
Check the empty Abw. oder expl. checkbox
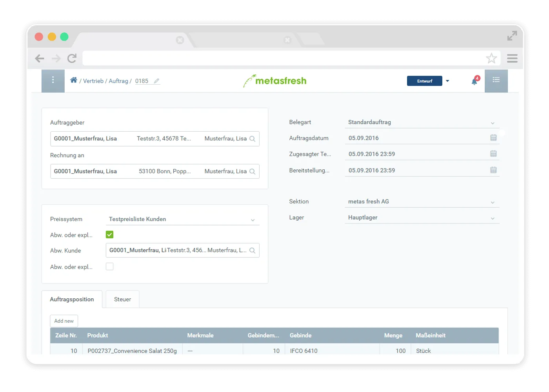[x=110, y=267]
